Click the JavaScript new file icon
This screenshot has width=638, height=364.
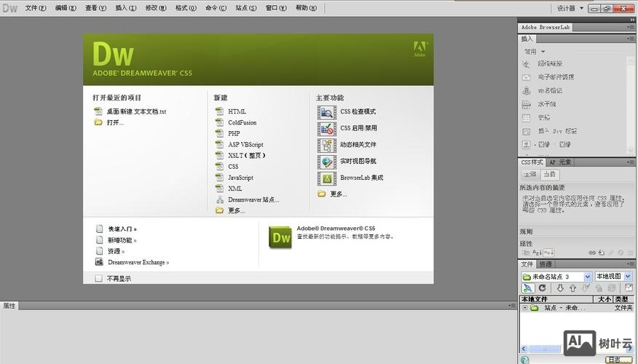(x=220, y=178)
